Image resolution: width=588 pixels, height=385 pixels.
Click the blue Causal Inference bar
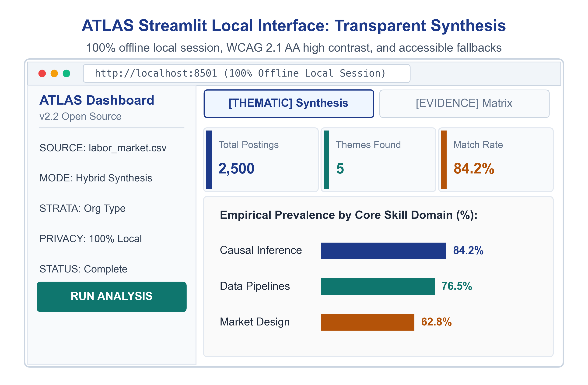click(x=383, y=251)
